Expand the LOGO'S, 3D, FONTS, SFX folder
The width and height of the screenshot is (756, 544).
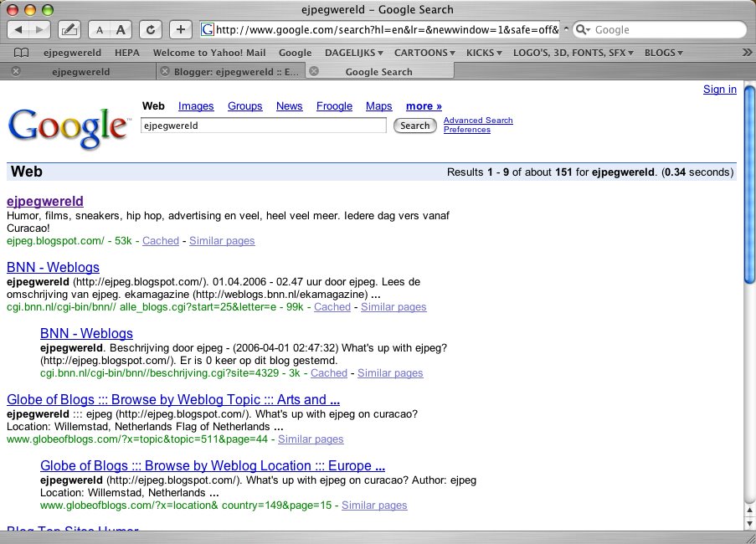click(x=573, y=53)
